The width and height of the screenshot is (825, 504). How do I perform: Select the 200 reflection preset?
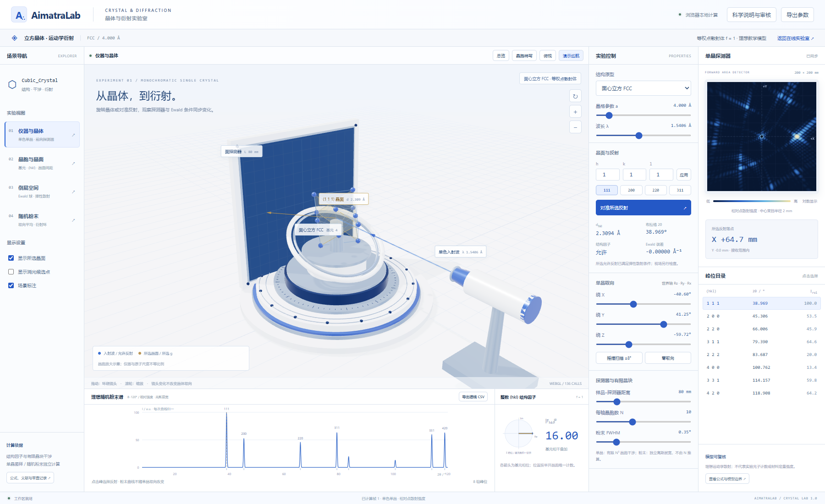tap(631, 190)
